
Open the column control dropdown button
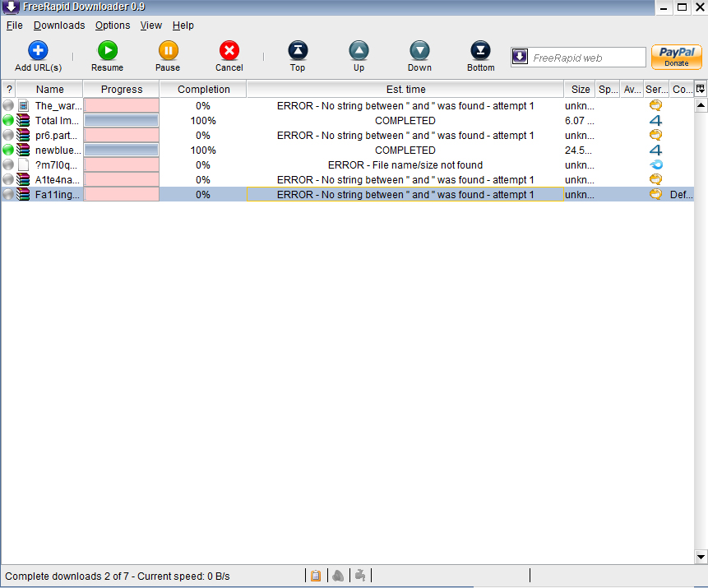701,89
